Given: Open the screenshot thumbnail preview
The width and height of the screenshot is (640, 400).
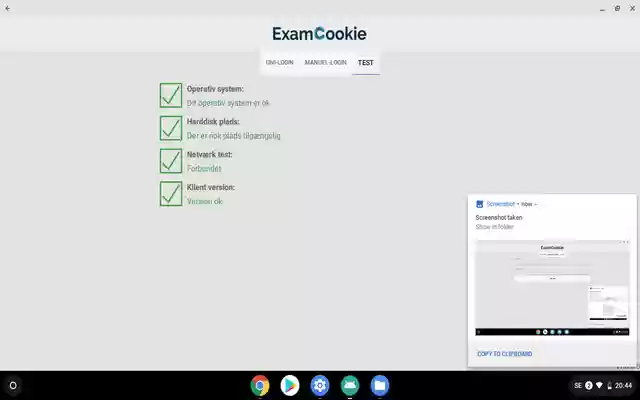Looking at the screenshot, I should pos(552,288).
